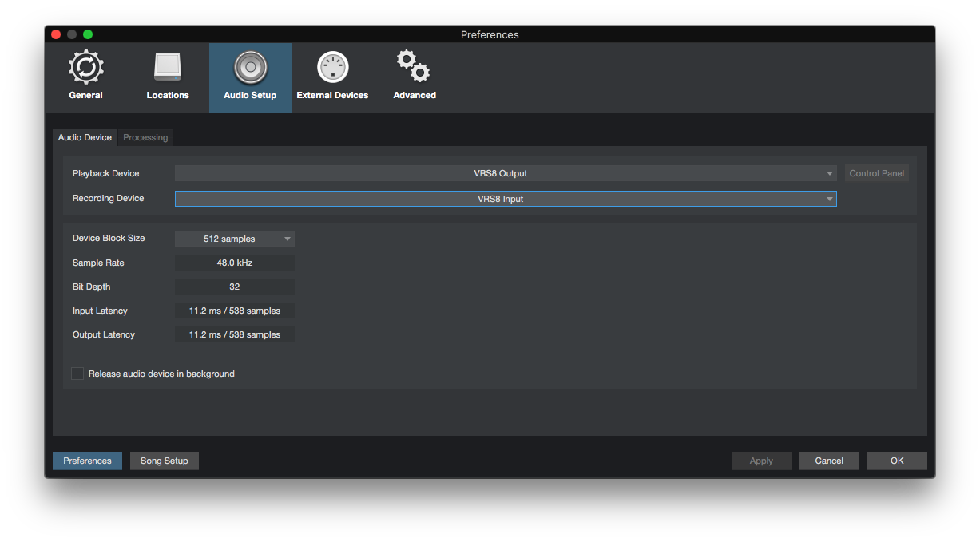980x542 pixels.
Task: Expand the Device Block Size dropdown
Action: tap(235, 239)
